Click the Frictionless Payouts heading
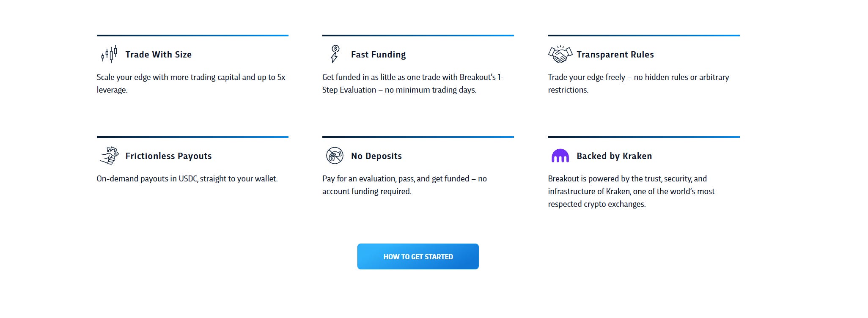This screenshot has width=868, height=318. (168, 156)
